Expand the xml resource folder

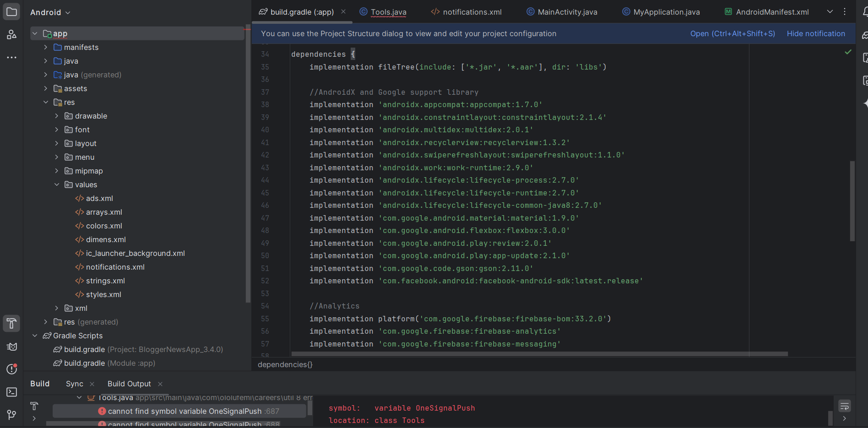click(57, 308)
